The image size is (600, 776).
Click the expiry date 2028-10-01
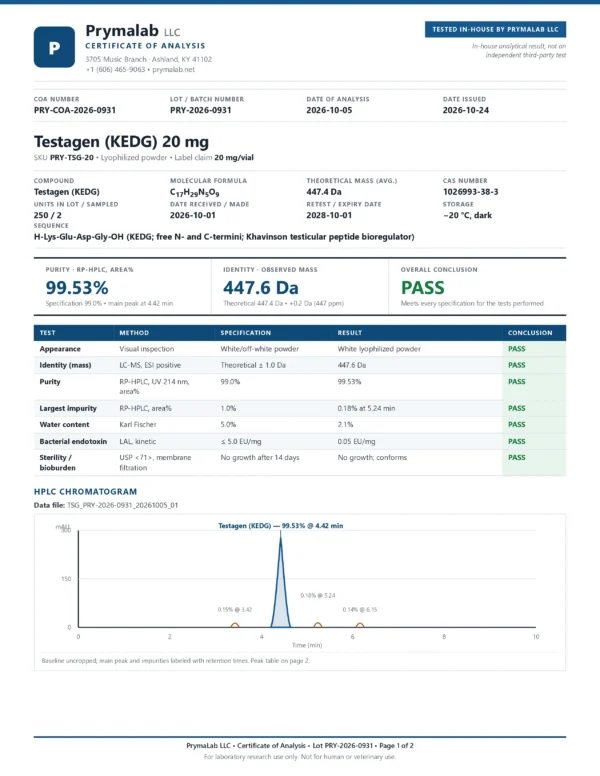tap(329, 215)
